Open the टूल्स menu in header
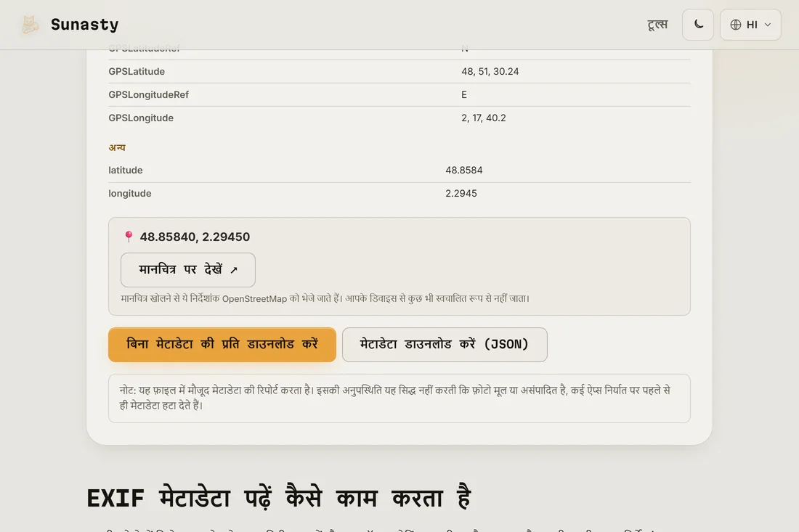This screenshot has height=532, width=799. point(657,25)
